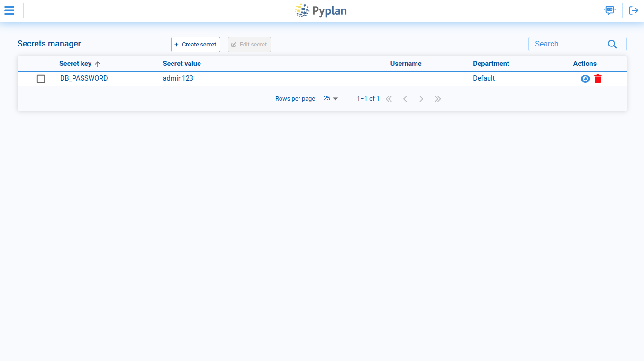Click the admin123 secret value
This screenshot has width=644, height=361.
(x=178, y=78)
